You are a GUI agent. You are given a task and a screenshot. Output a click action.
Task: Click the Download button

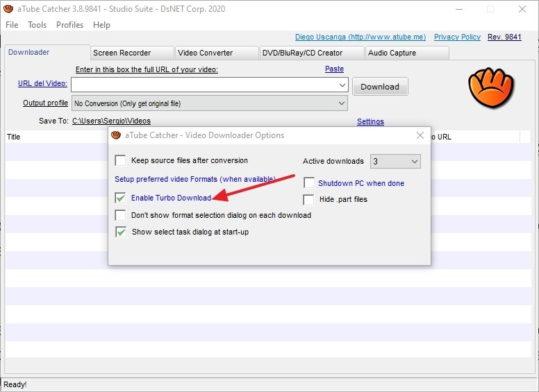[380, 87]
